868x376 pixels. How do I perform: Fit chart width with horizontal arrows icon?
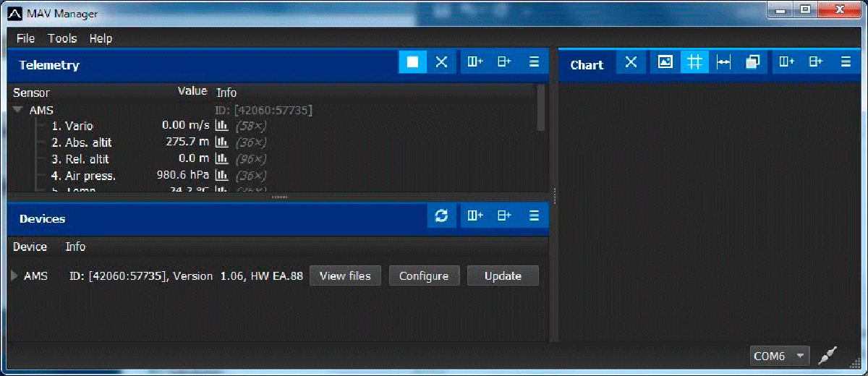pos(723,62)
